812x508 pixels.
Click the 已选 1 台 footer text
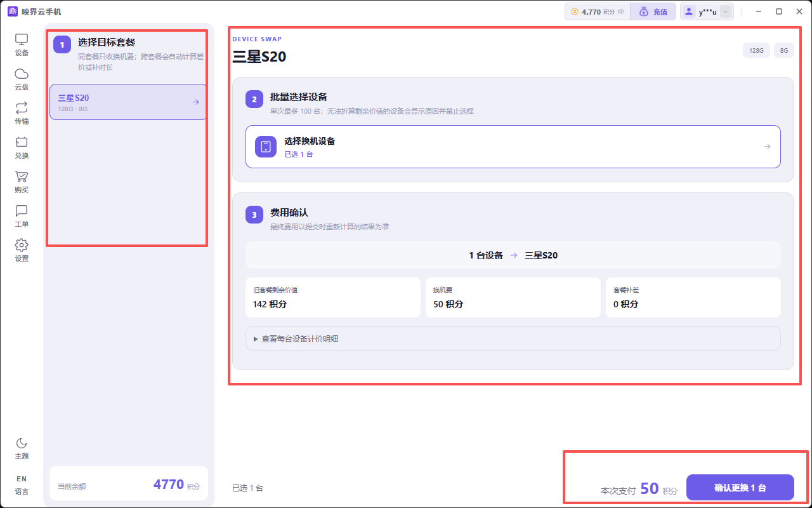click(x=247, y=488)
